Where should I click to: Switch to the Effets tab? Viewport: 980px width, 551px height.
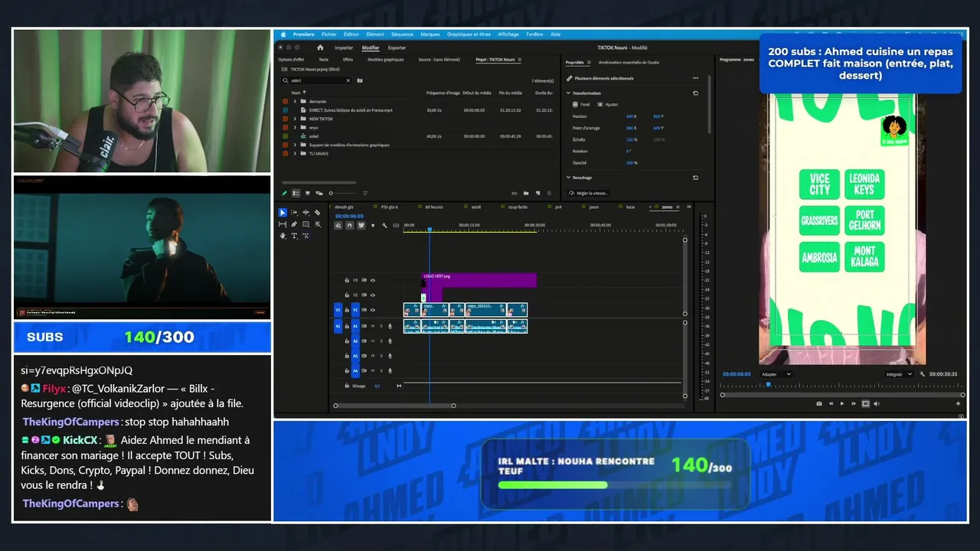click(348, 59)
